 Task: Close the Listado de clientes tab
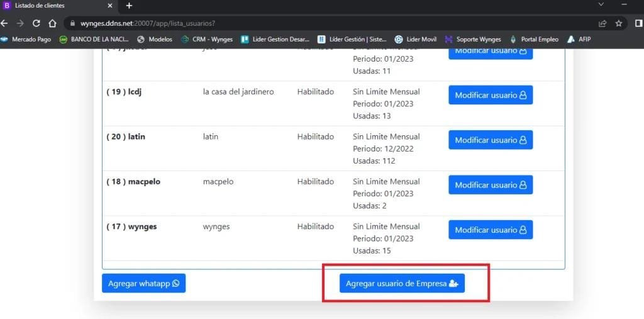[x=112, y=6]
